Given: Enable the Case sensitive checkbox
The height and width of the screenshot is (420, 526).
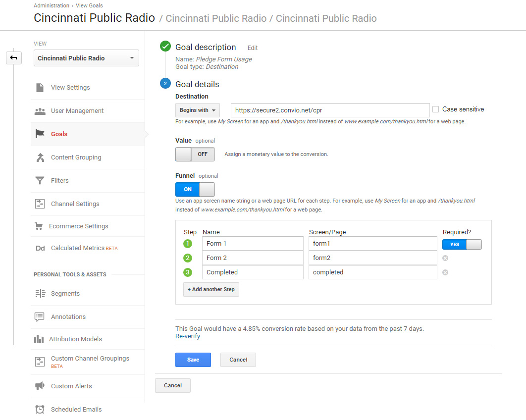Looking at the screenshot, I should [435, 109].
